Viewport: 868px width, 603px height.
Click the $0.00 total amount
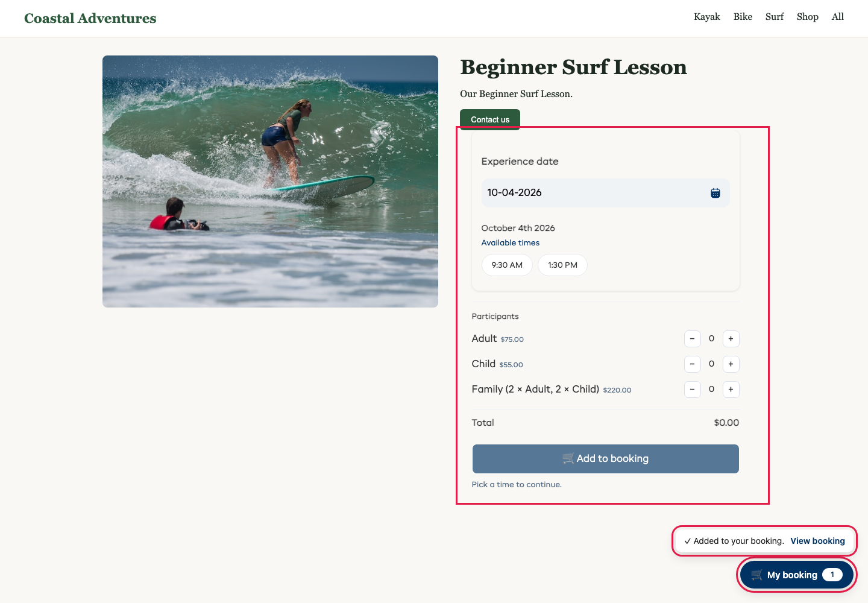tap(726, 423)
